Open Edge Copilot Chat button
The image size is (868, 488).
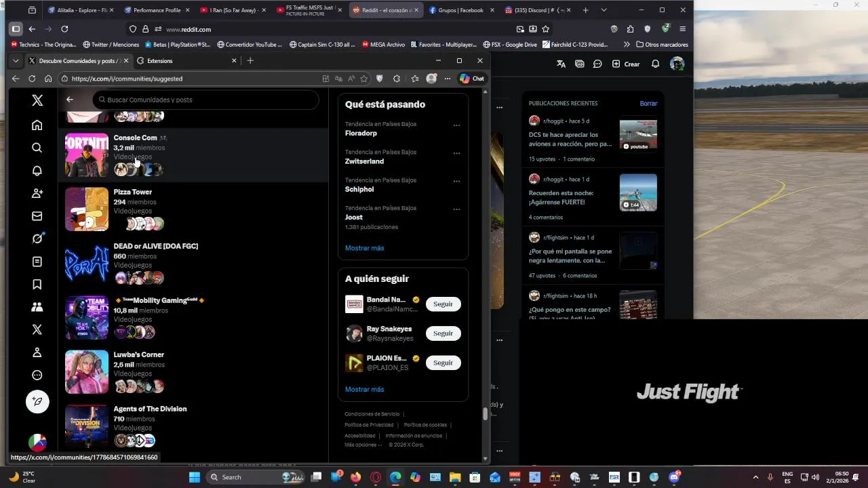472,79
